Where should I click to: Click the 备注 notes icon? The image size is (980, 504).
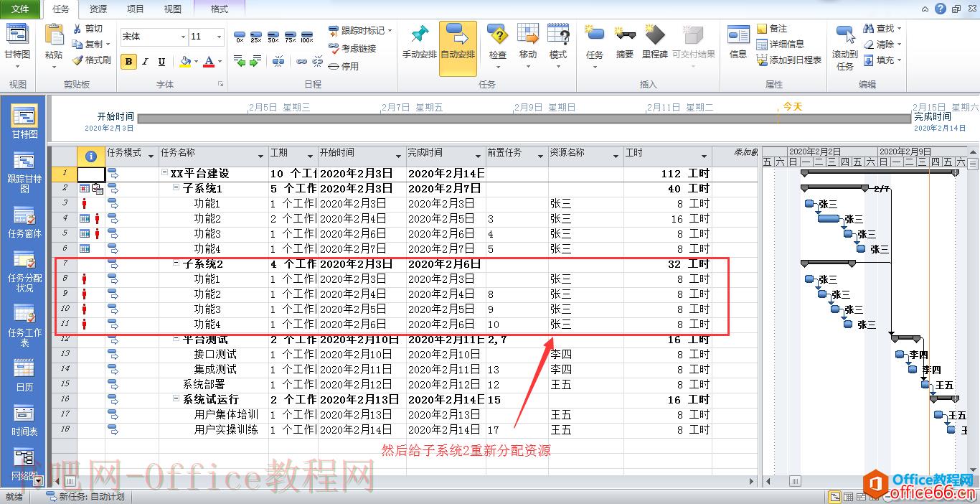(762, 29)
